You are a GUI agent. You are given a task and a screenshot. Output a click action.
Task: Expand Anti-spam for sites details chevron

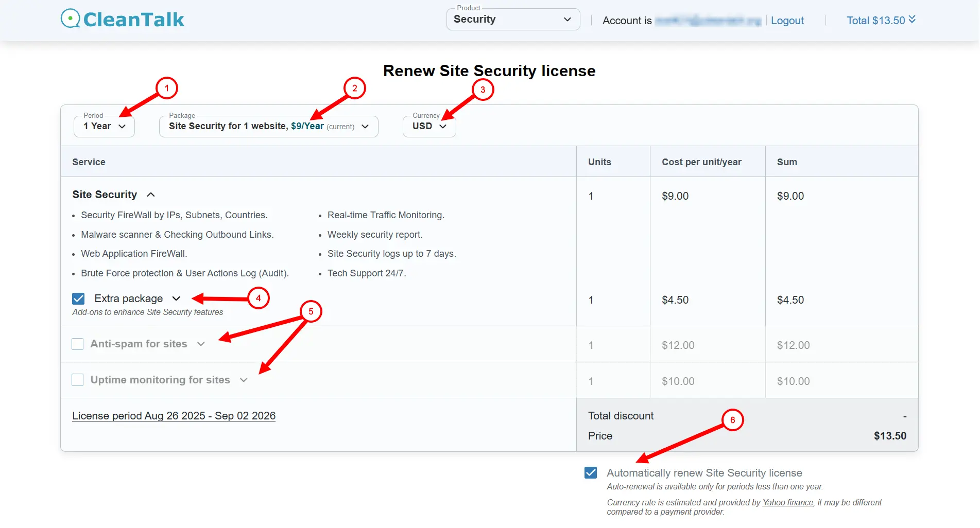coord(201,344)
